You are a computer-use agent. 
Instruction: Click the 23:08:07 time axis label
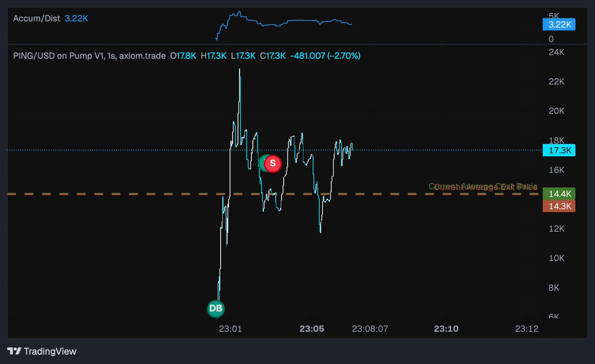tap(370, 328)
